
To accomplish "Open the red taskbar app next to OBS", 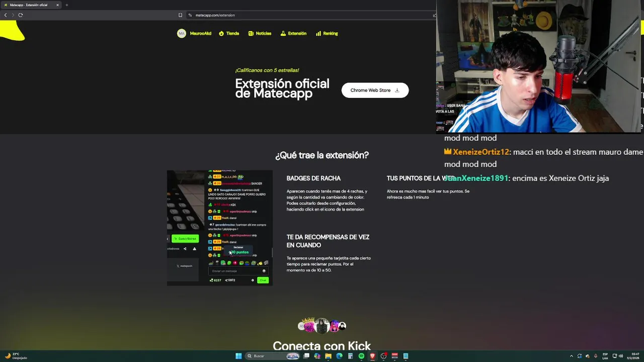I will pos(394,356).
